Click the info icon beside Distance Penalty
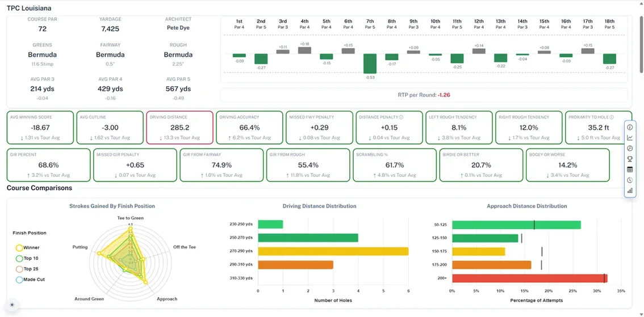Image resolution: width=644 pixels, height=317 pixels. [x=401, y=117]
